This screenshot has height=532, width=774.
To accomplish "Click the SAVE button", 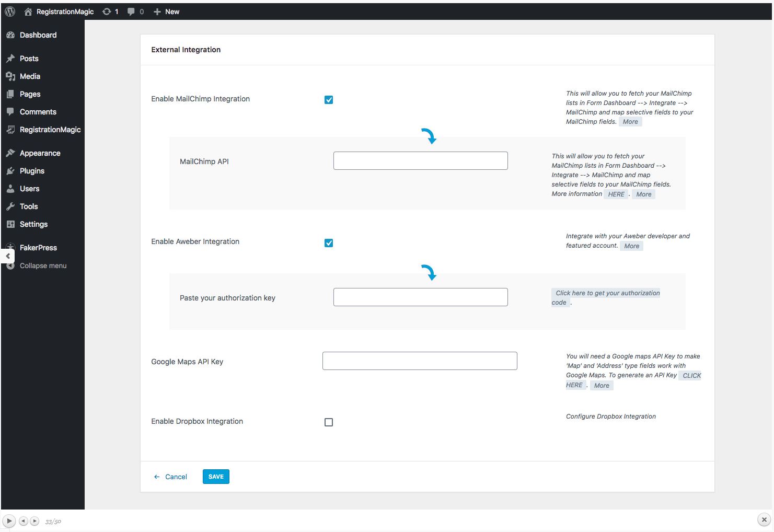I will (x=216, y=477).
